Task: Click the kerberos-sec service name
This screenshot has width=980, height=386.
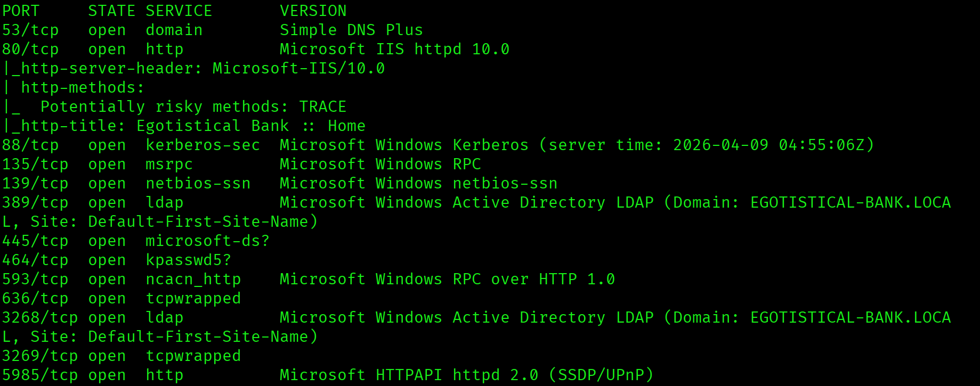Action: pos(203,145)
